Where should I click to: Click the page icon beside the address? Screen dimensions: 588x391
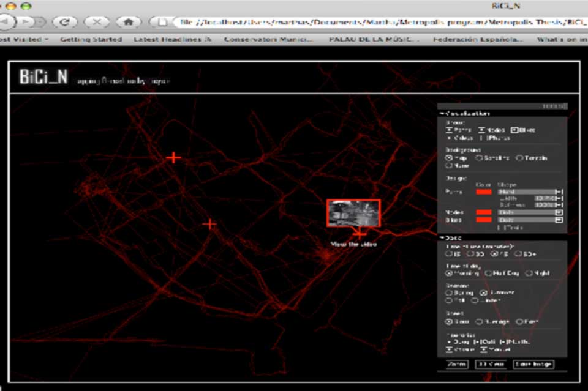162,22
